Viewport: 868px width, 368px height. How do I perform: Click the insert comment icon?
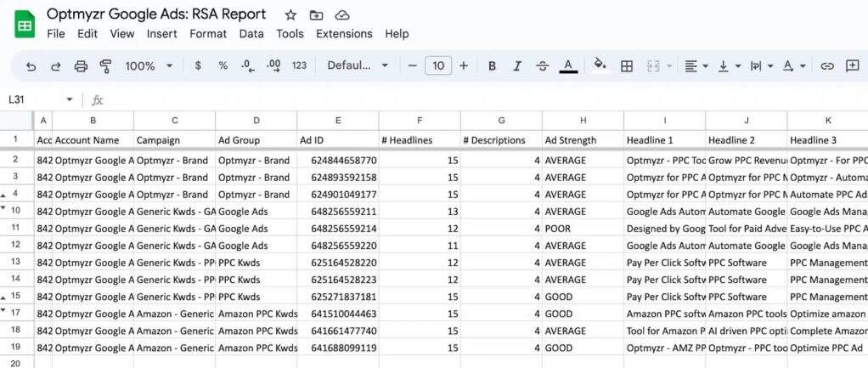click(x=852, y=66)
